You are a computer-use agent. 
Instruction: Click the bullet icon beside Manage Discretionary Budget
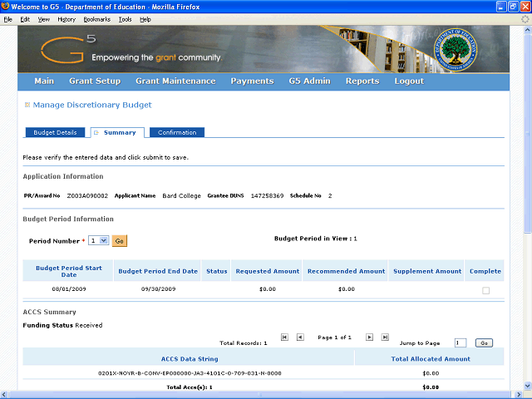27,106
